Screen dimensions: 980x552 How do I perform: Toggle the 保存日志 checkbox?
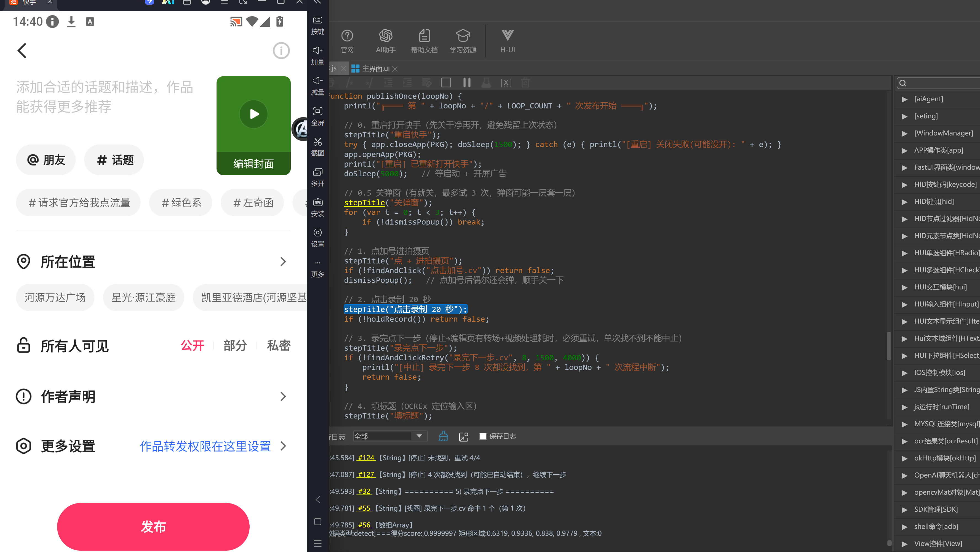tap(483, 436)
